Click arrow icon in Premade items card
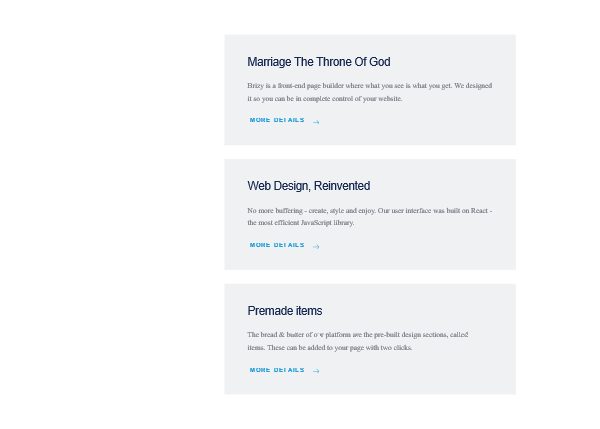Screen dimensions: 600x429 click(x=316, y=371)
